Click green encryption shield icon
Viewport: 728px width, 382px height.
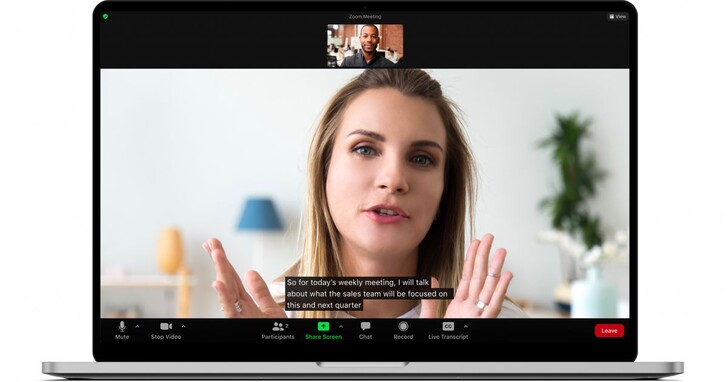point(105,16)
